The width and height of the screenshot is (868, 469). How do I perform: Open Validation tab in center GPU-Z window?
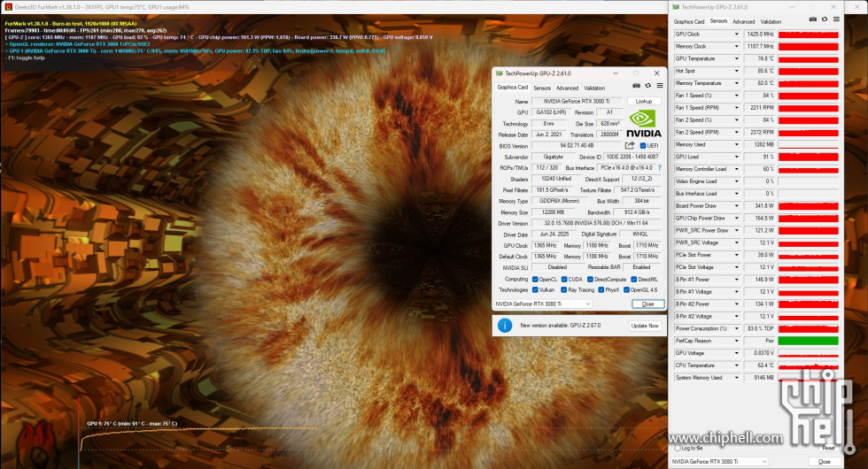pos(594,88)
